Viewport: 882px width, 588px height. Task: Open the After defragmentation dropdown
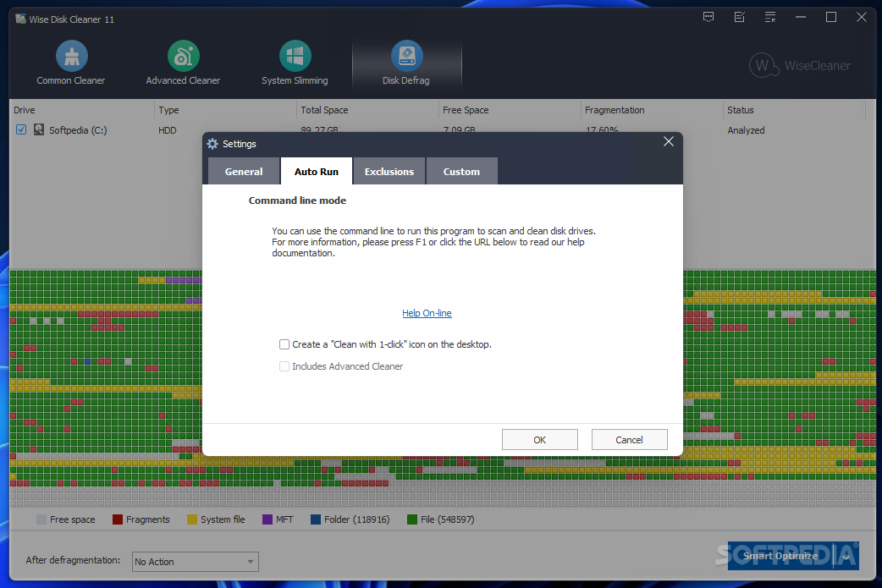196,562
